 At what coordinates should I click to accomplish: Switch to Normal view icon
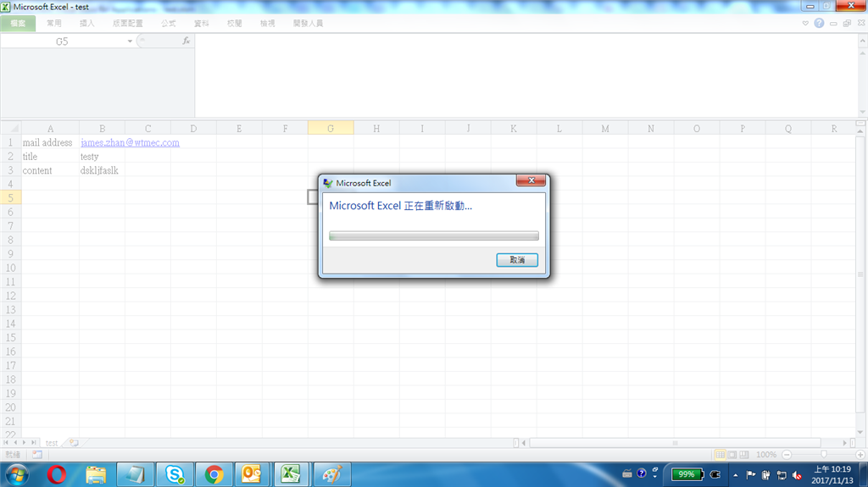tap(720, 454)
